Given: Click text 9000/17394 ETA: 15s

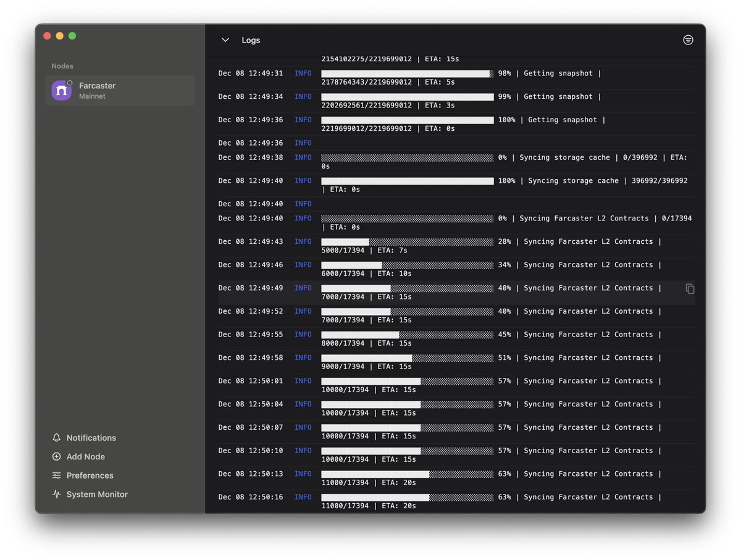Looking at the screenshot, I should (367, 367).
